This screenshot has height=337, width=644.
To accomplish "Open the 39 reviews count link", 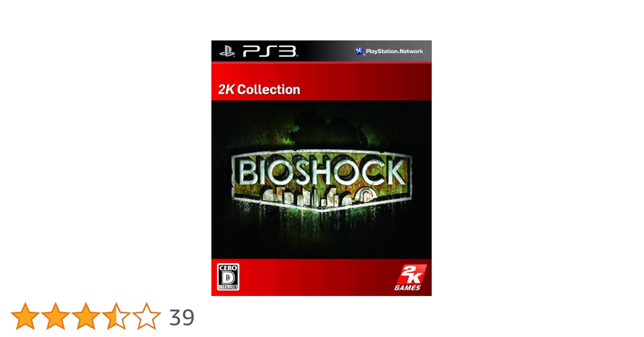I will (182, 317).
